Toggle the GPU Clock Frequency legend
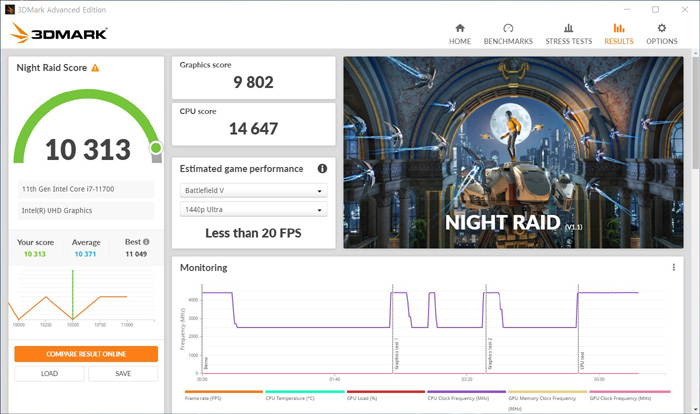The height and width of the screenshot is (414, 700). tap(629, 395)
